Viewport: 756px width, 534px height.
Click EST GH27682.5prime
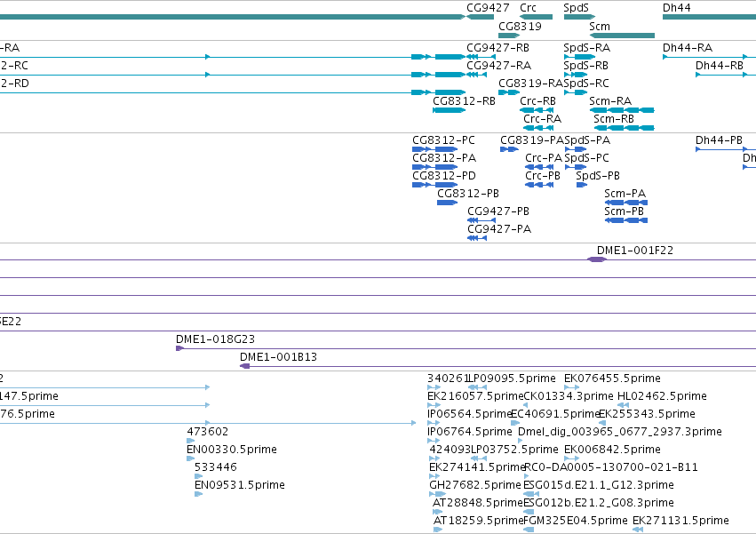point(475,485)
